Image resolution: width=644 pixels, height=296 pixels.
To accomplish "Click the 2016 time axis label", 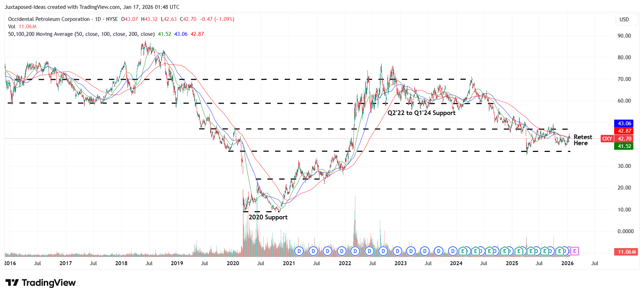I will point(10,263).
